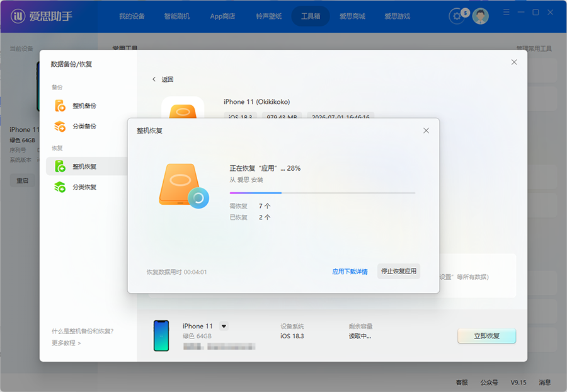Click the 分类恢复 sidebar label
The height and width of the screenshot is (392, 567).
(84, 187)
